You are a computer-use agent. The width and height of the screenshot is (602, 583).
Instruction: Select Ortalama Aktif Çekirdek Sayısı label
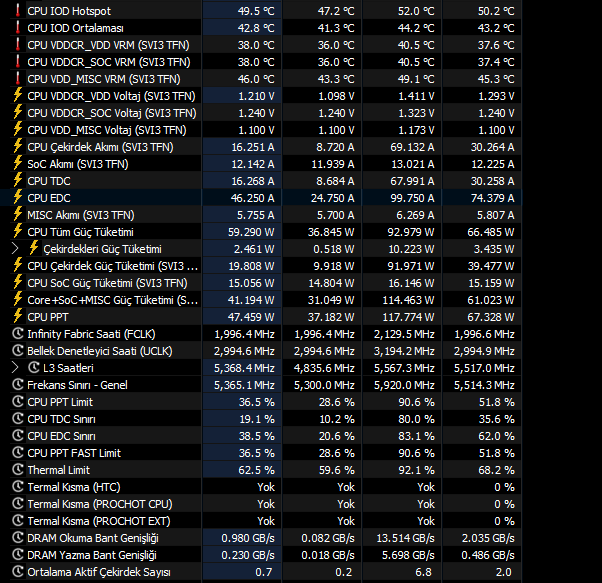pyautogui.click(x=99, y=572)
